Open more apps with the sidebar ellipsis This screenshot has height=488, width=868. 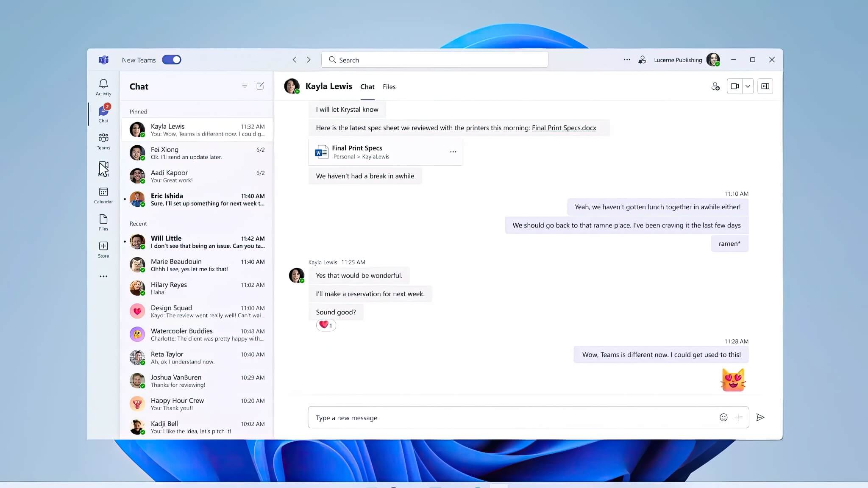coord(103,276)
